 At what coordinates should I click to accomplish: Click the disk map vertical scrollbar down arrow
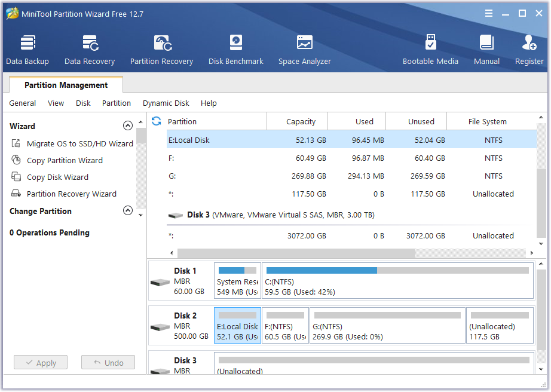541,369
